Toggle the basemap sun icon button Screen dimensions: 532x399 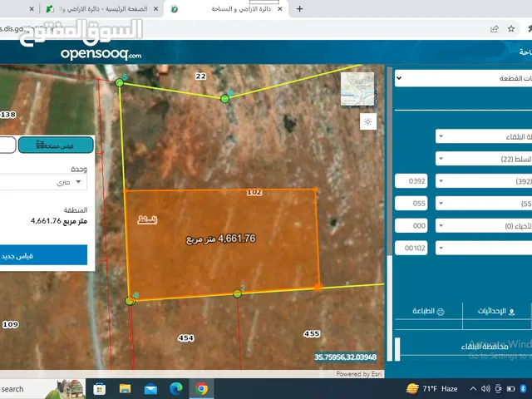368,122
